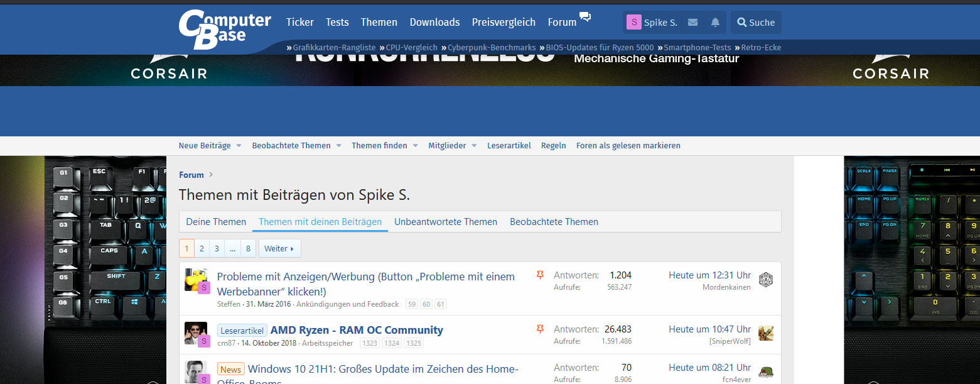Open the page jump ellipsis
This screenshot has width=980, height=384.
pos(232,248)
